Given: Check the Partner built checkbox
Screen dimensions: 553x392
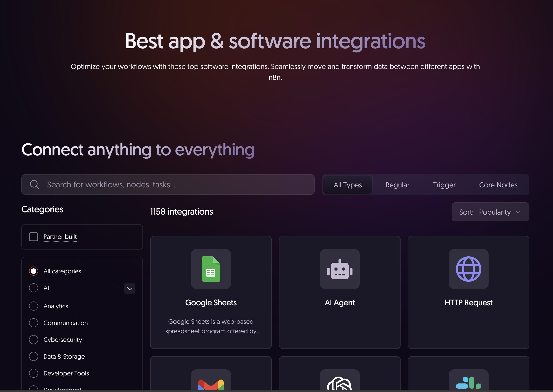Looking at the screenshot, I should [34, 237].
